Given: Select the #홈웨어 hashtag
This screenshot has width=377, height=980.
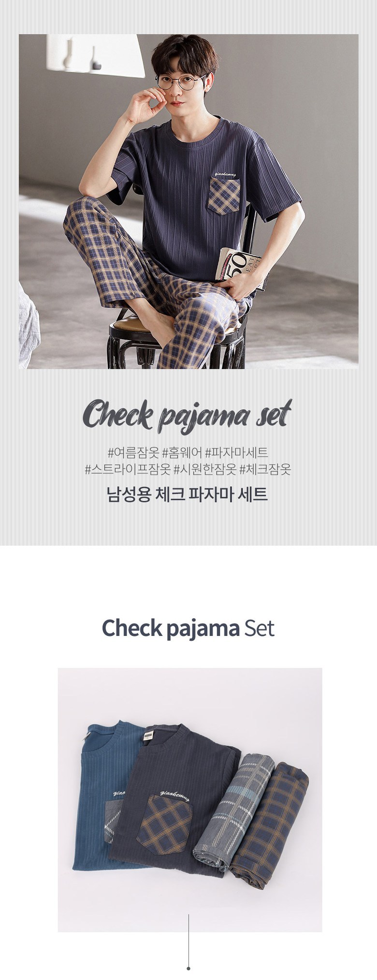Looking at the screenshot, I should click(x=182, y=453).
